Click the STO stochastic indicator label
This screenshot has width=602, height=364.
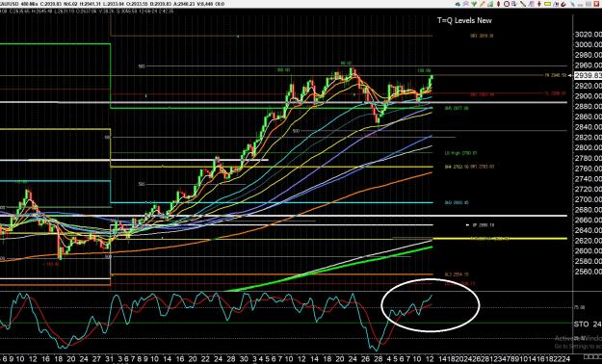[581, 325]
